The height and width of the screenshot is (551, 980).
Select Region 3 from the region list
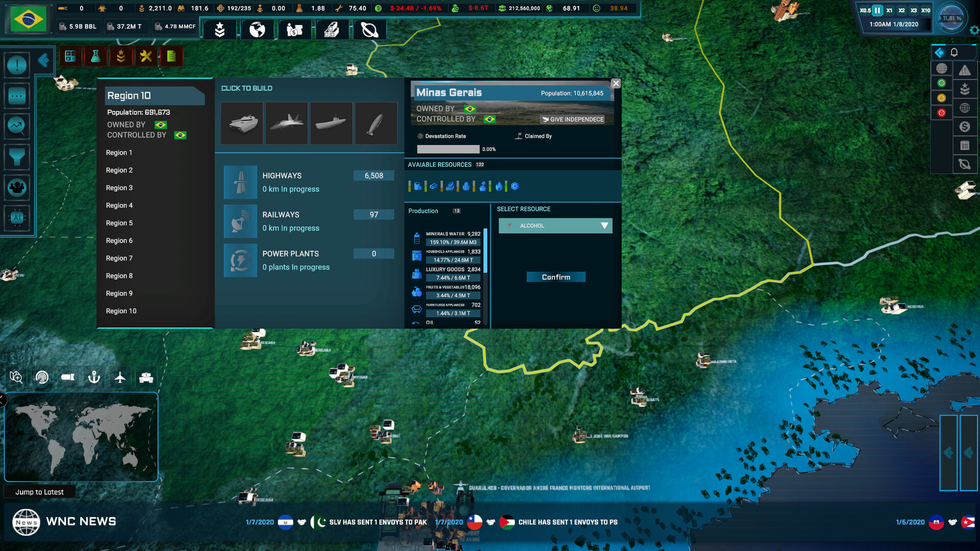point(119,188)
